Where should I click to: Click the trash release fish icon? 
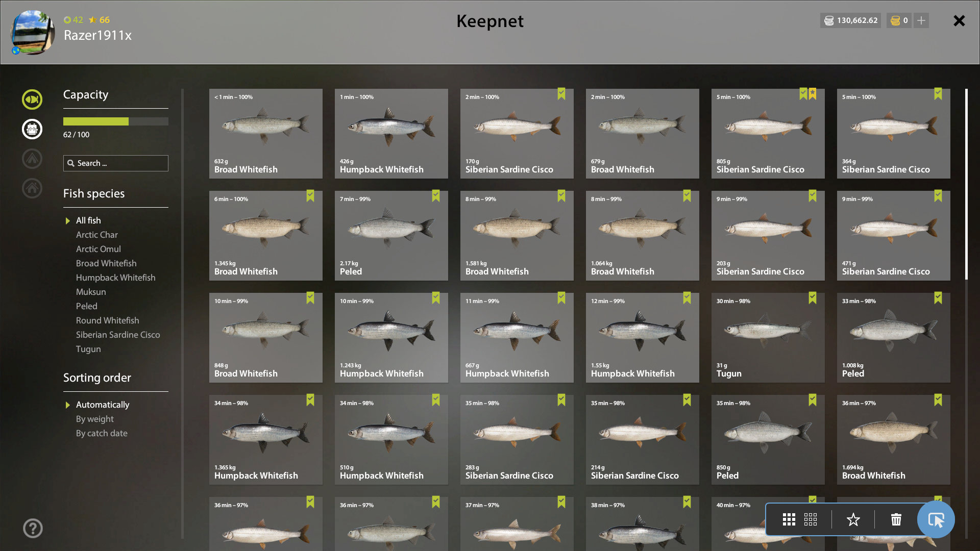coord(896,520)
